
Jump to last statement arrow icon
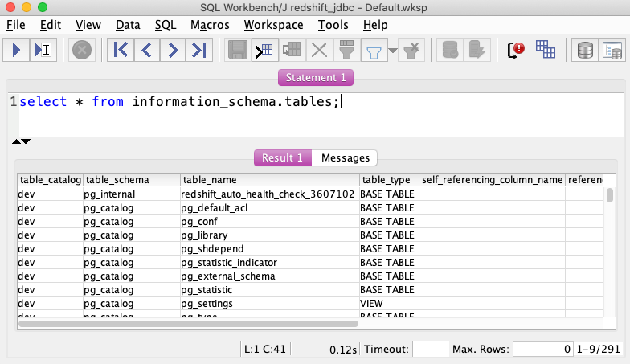[199, 50]
